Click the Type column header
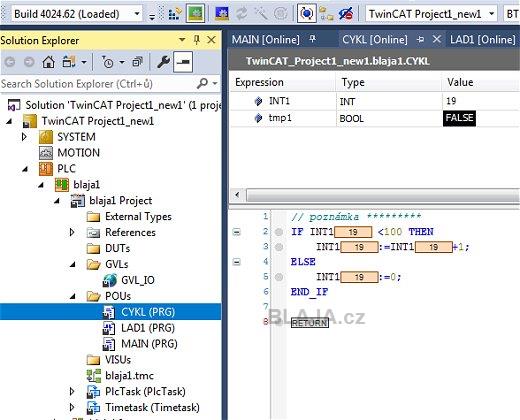This screenshot has height=420, width=520. 389,82
